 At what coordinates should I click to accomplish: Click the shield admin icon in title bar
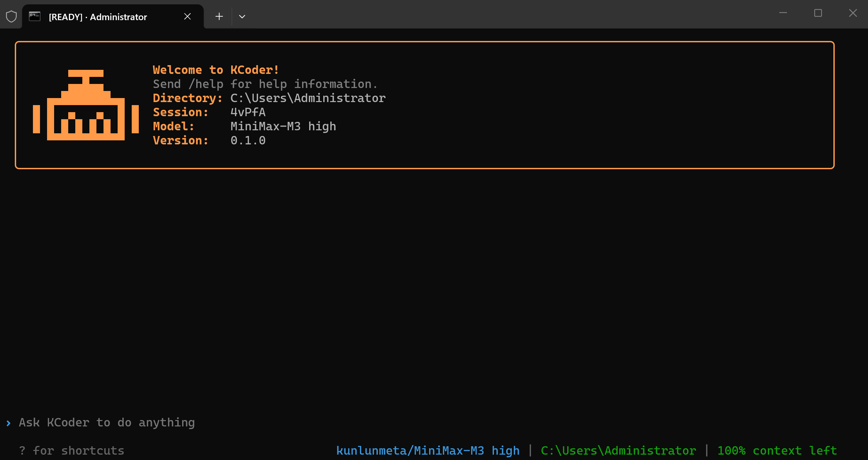(x=11, y=16)
